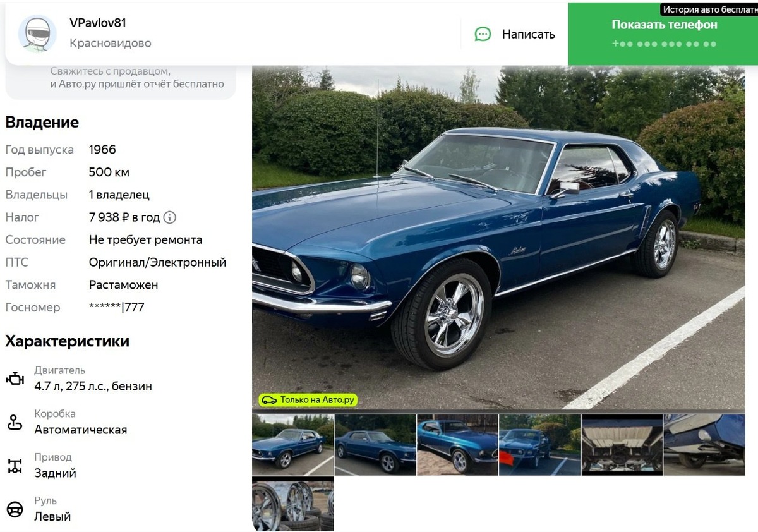Select the fourth thumbnail with red plate
The image size is (758, 532).
tap(539, 445)
